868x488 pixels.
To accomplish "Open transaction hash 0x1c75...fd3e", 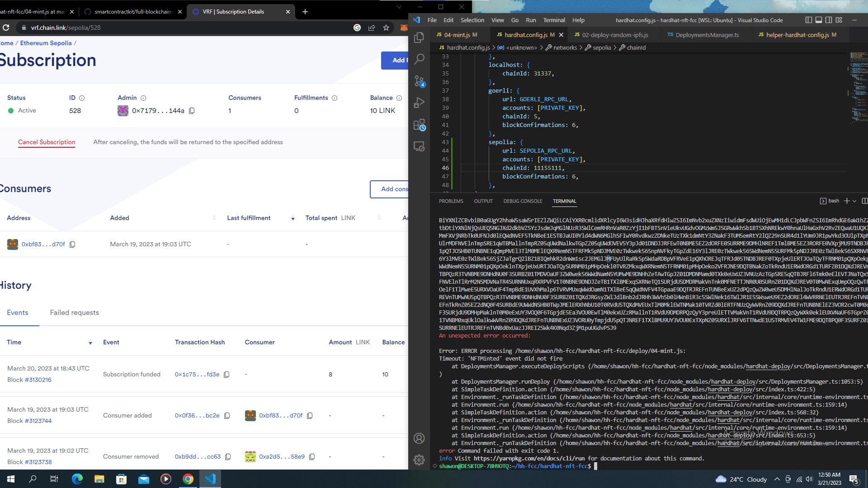I will (x=197, y=375).
